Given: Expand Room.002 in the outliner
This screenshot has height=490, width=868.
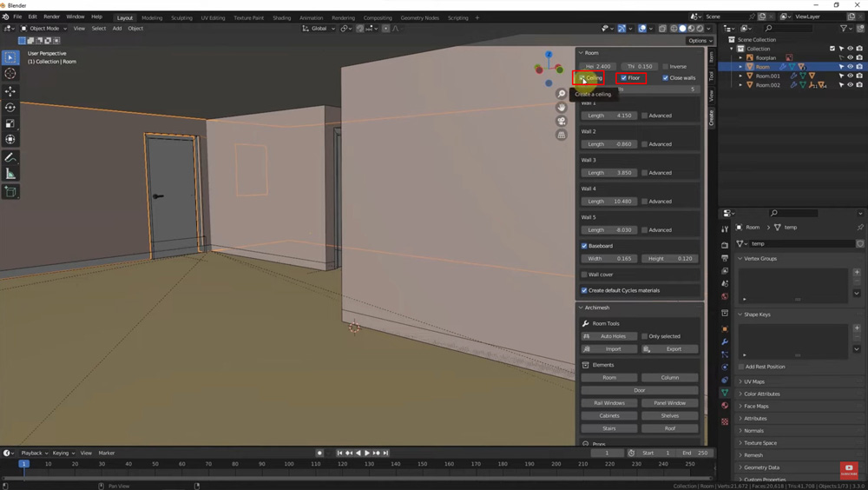Looking at the screenshot, I should (740, 85).
